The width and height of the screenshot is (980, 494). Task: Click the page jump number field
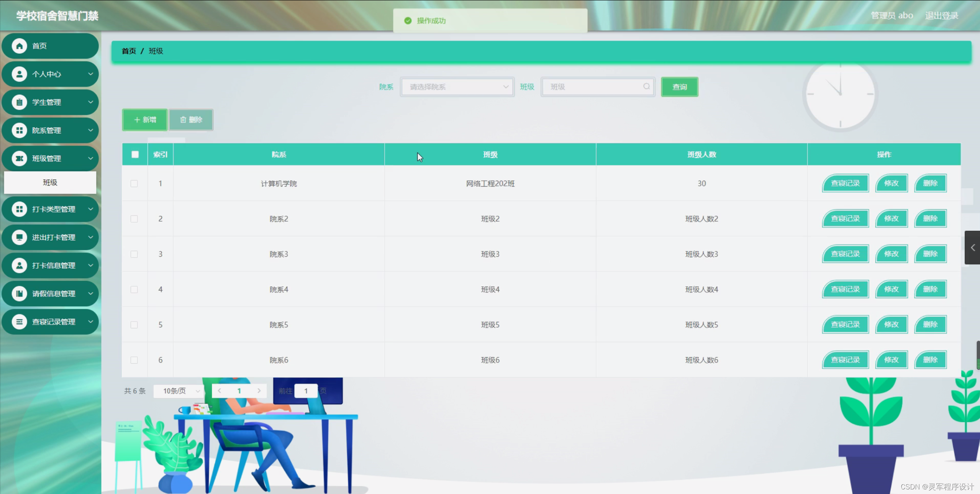(306, 391)
